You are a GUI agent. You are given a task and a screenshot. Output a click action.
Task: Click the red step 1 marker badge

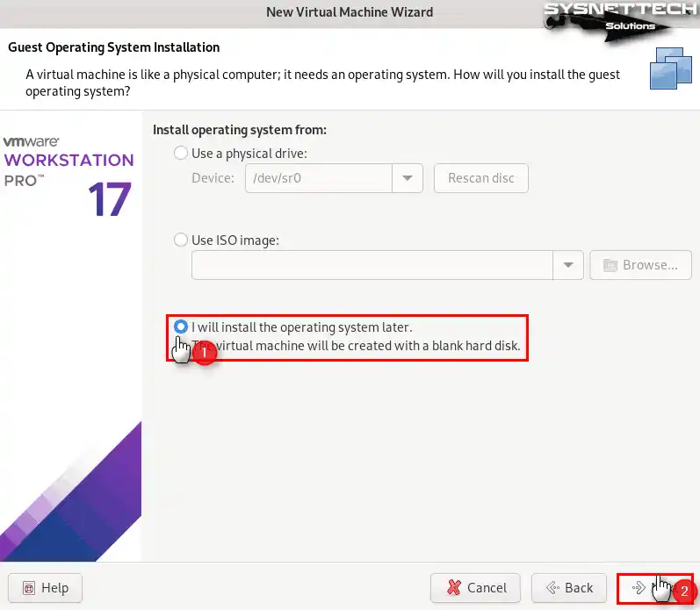tap(204, 352)
